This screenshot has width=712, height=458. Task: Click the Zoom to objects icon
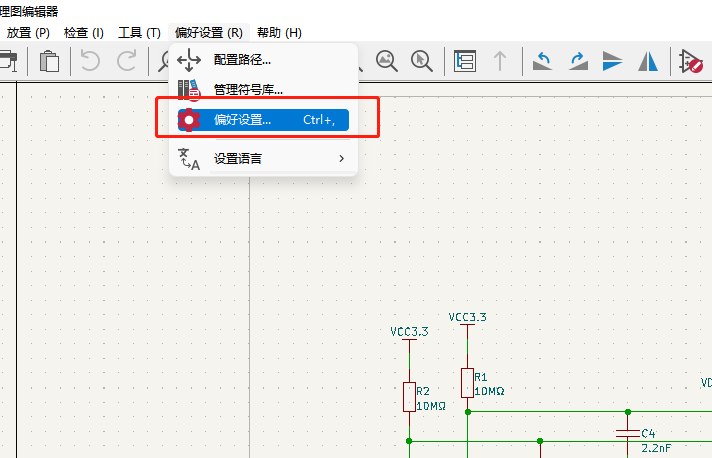coord(386,61)
